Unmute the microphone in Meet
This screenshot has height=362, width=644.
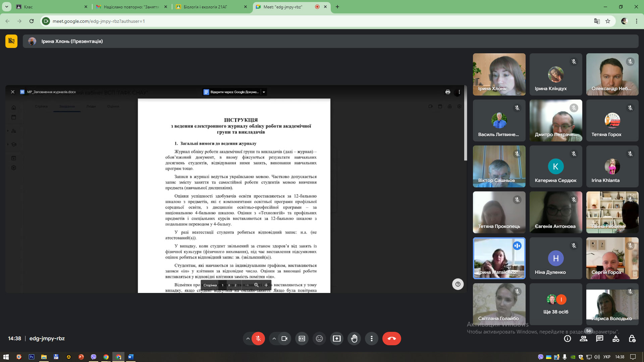(258, 339)
